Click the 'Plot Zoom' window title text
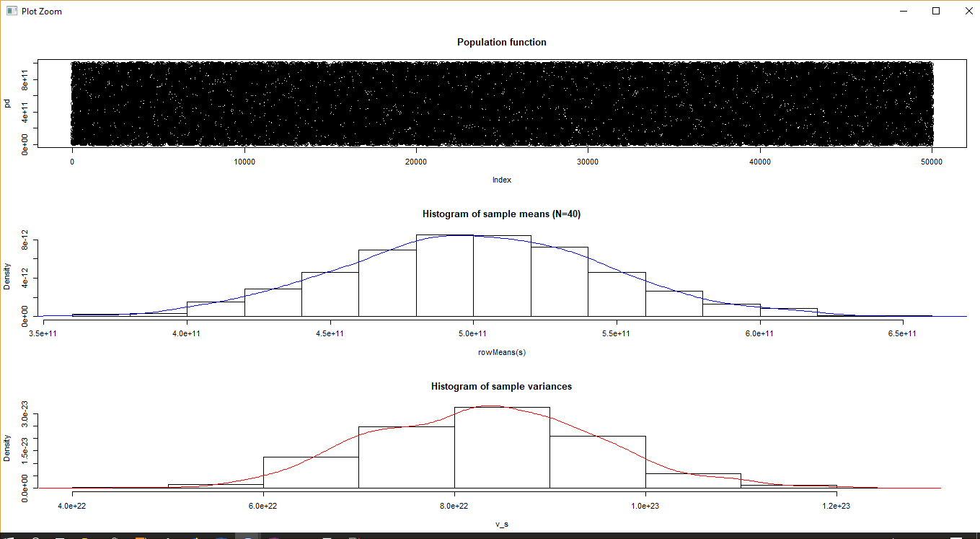Screen dimensions: 980x539 click(42, 12)
